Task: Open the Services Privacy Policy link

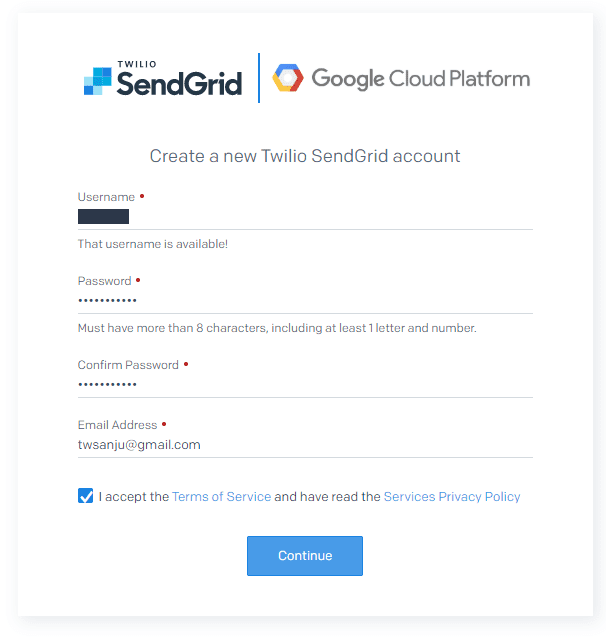Action: coord(452,497)
